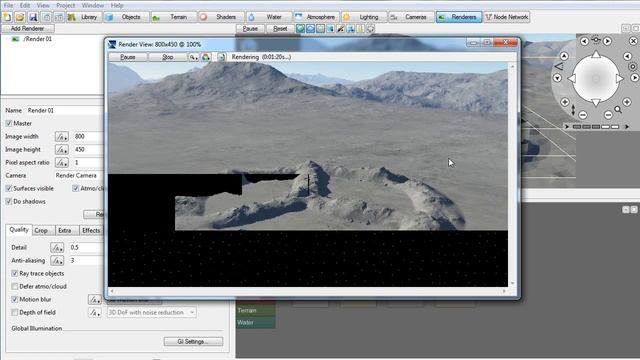Screen dimensions: 640x360
Task: Open the Help menu
Action: (x=117, y=5)
